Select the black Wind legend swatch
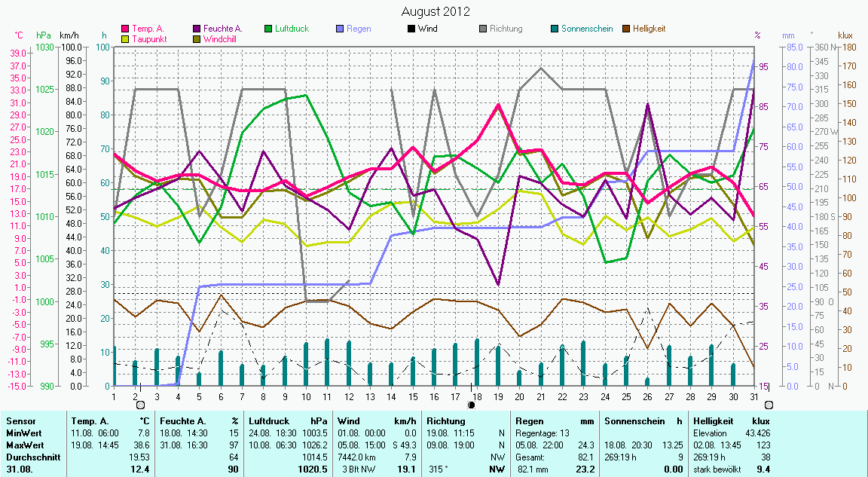Viewport: 868px width, 477px height. [x=411, y=29]
